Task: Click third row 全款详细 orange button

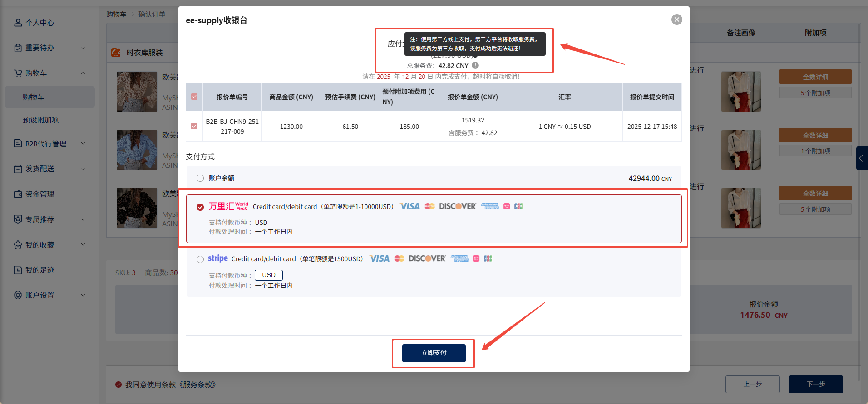Action: [x=815, y=193]
